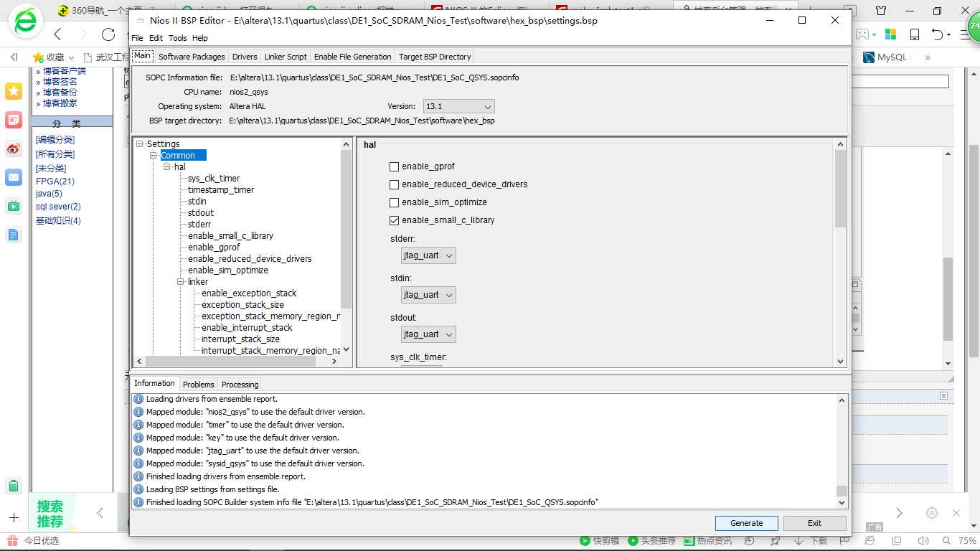Select sys_clk_timer in settings tree

pos(214,179)
